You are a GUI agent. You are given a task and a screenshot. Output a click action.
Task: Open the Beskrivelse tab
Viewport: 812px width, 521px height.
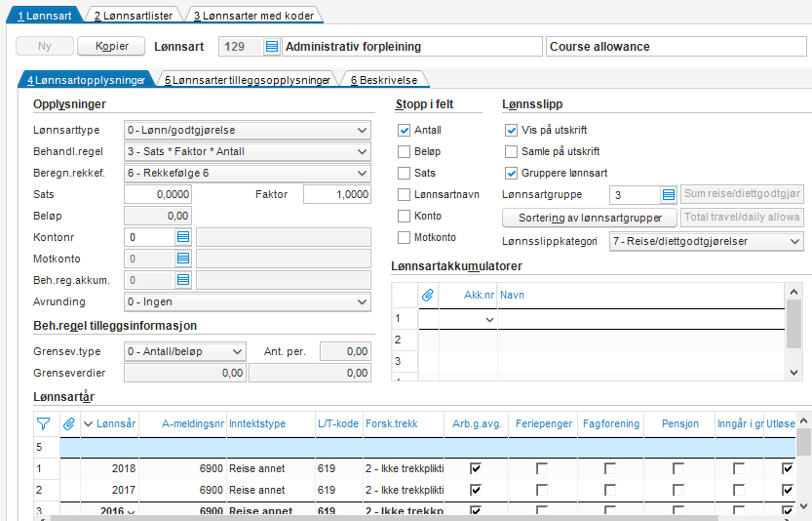point(385,80)
